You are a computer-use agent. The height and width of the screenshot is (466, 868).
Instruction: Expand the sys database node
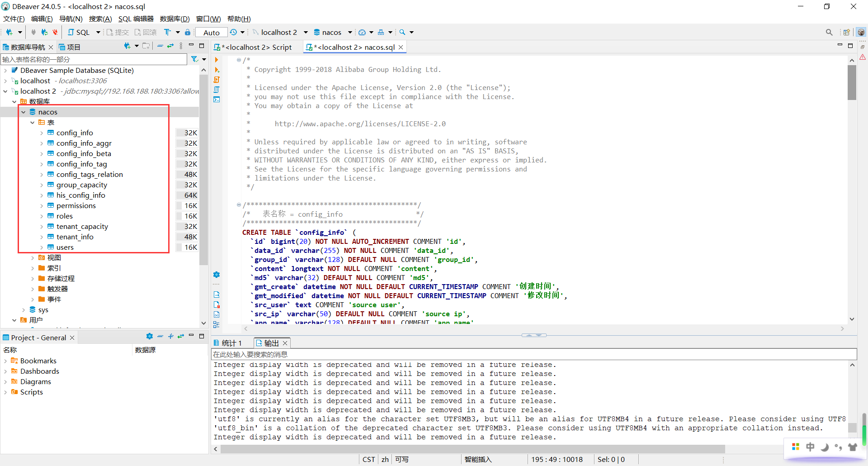coord(24,310)
